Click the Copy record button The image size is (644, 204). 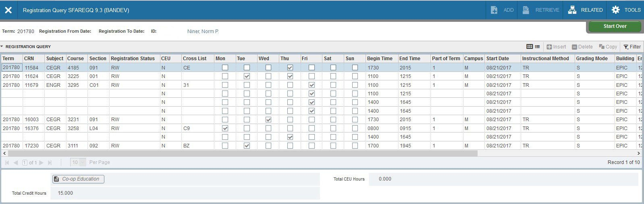tap(608, 47)
